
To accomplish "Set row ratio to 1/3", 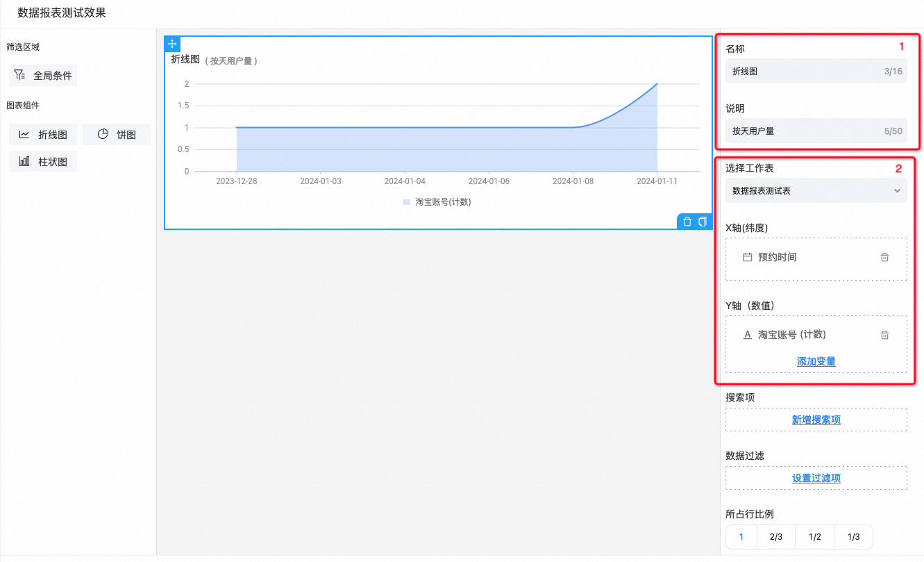I will point(853,537).
